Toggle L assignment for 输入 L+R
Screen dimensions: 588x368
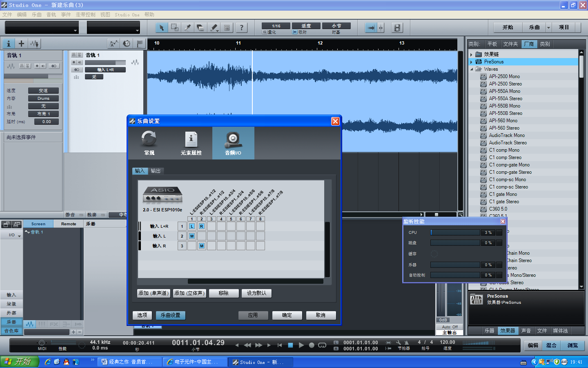point(192,226)
